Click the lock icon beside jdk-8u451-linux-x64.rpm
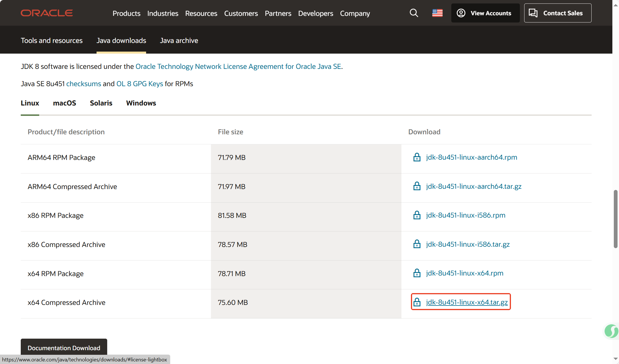 417,273
